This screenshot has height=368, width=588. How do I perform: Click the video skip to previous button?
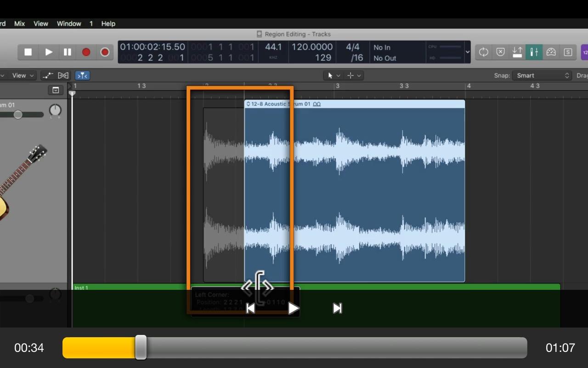pyautogui.click(x=250, y=308)
